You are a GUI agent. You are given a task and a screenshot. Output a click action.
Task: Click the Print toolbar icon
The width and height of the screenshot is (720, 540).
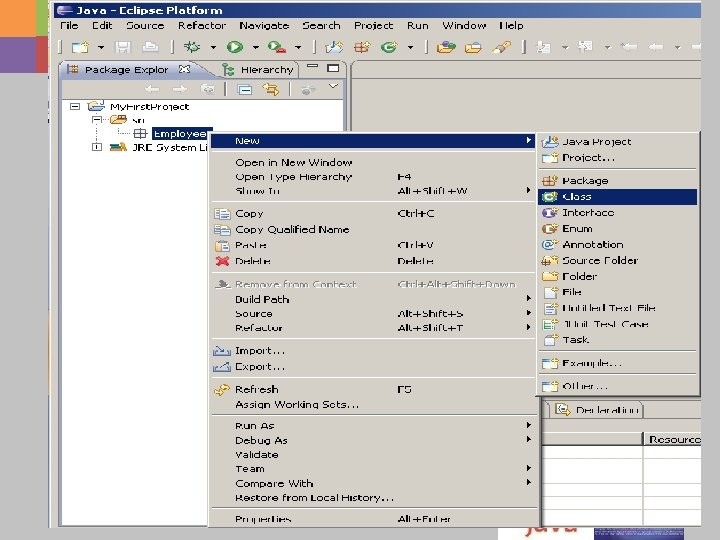[150, 47]
